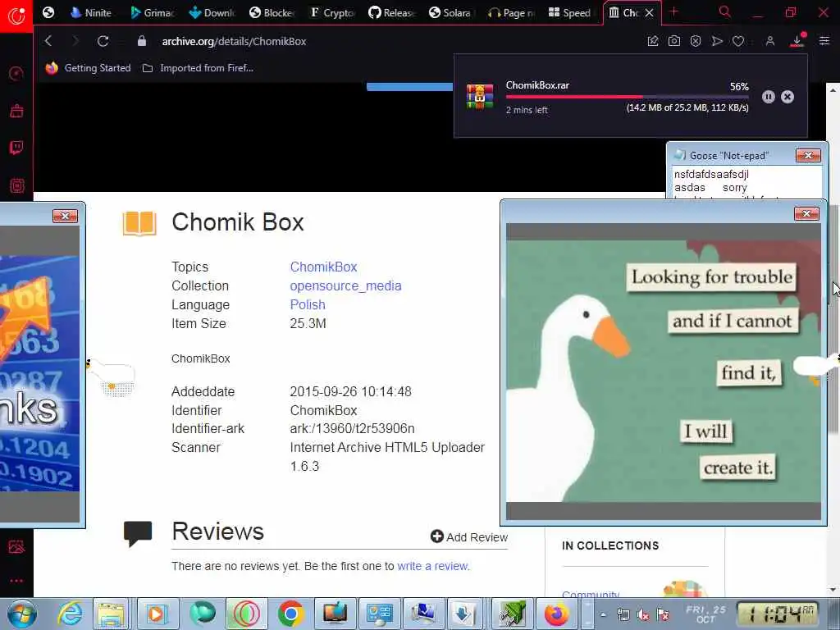The image size is (840, 630).
Task: Close the Goose Not-epad window
Action: [x=808, y=155]
